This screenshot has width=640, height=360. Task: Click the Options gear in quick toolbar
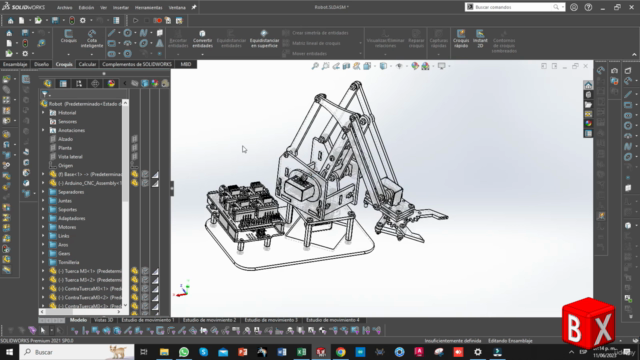(83, 20)
